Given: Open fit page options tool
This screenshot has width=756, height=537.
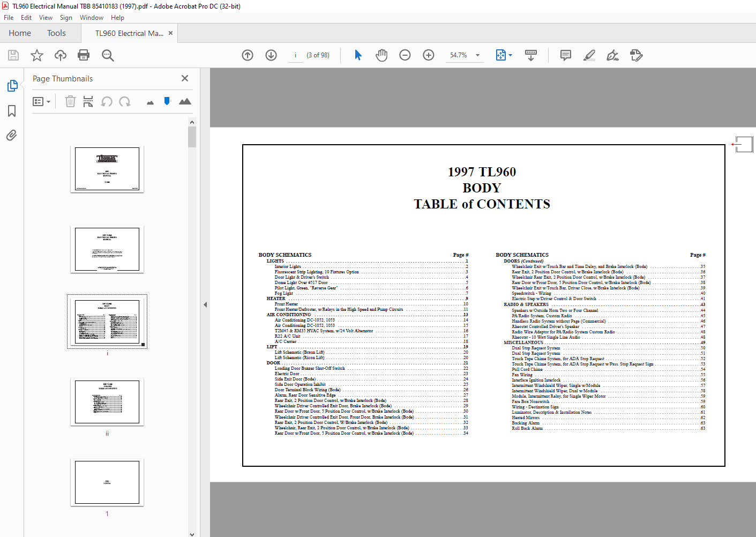Looking at the screenshot, I should pos(501,55).
